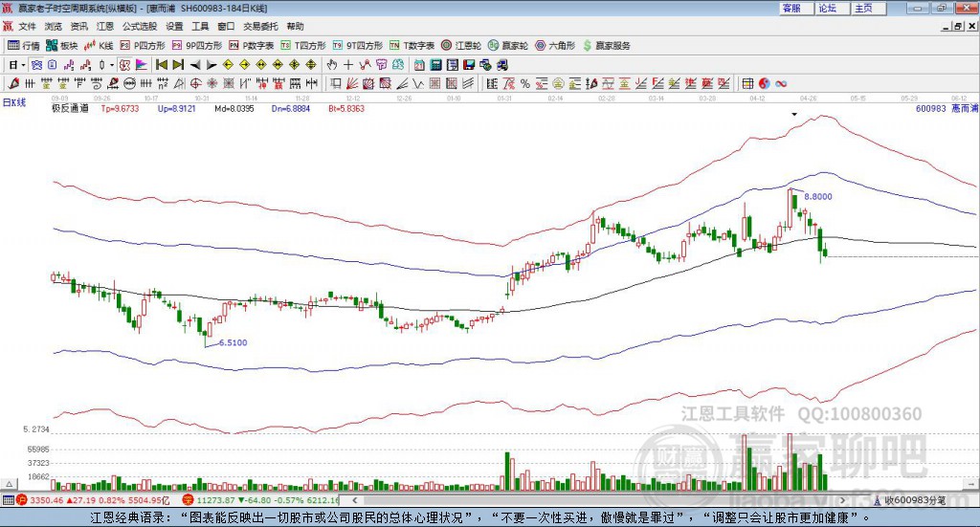Click Shanghai index 3350.46 status entry
The width and height of the screenshot is (980, 527).
click(93, 500)
